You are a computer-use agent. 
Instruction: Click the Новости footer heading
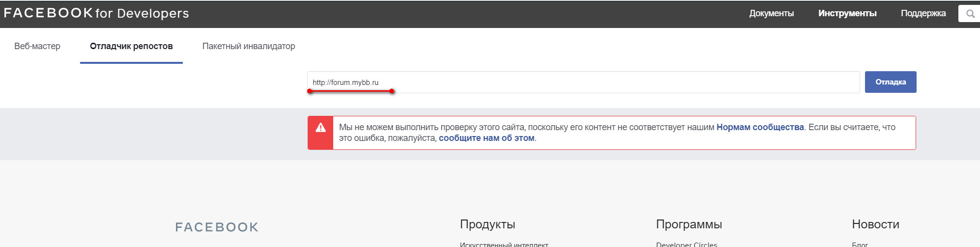[875, 224]
